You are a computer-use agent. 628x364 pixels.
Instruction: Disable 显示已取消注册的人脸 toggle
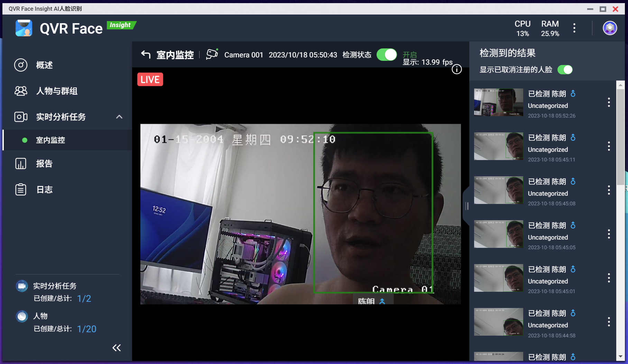[565, 69]
